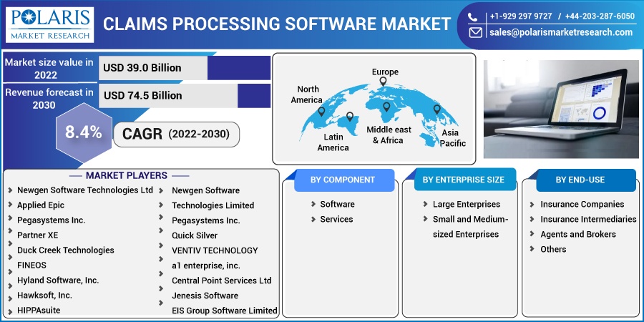Click Hyland Software, Inc. entry

[x=58, y=280]
